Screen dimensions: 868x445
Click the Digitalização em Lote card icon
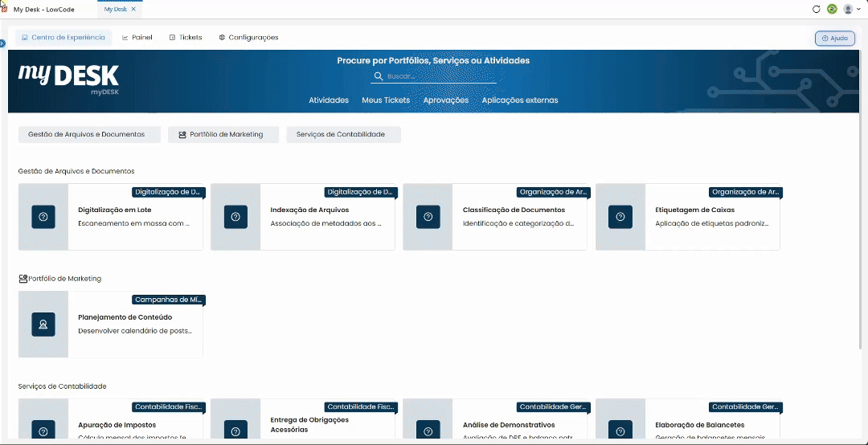[x=43, y=217]
